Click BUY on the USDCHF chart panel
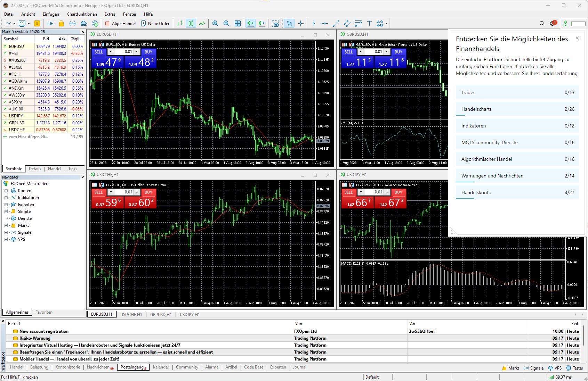Image resolution: width=588 pixels, height=381 pixels. [148, 192]
